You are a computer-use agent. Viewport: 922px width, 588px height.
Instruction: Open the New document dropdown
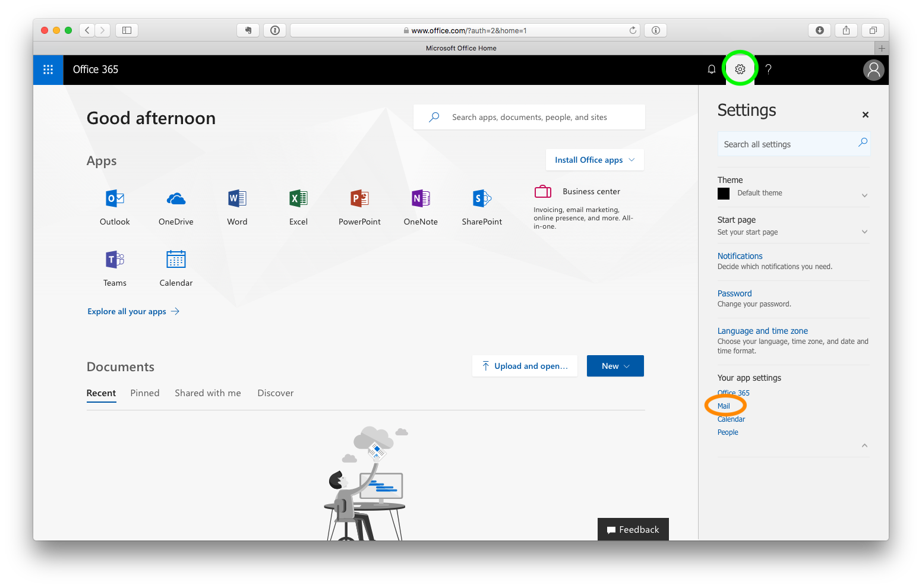615,366
